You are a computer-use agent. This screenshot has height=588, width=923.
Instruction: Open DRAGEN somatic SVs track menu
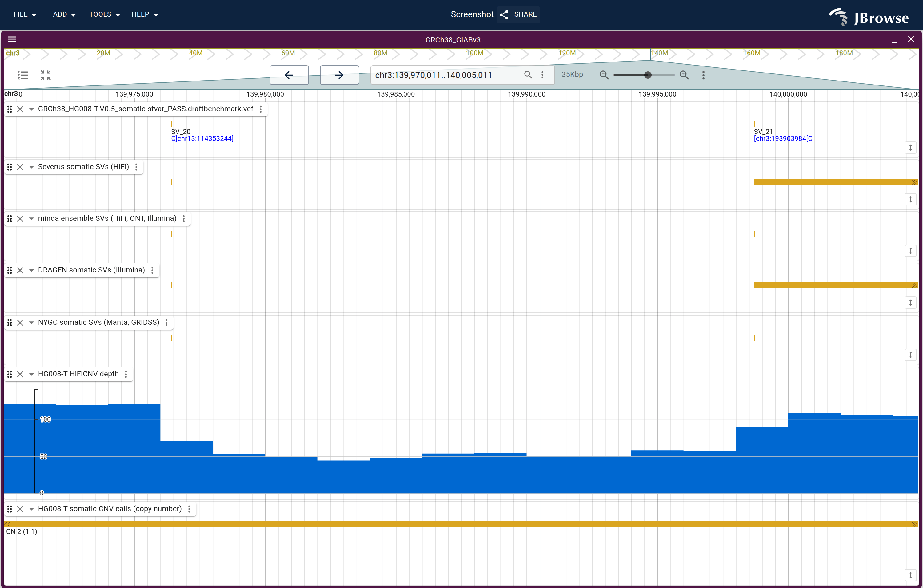152,270
